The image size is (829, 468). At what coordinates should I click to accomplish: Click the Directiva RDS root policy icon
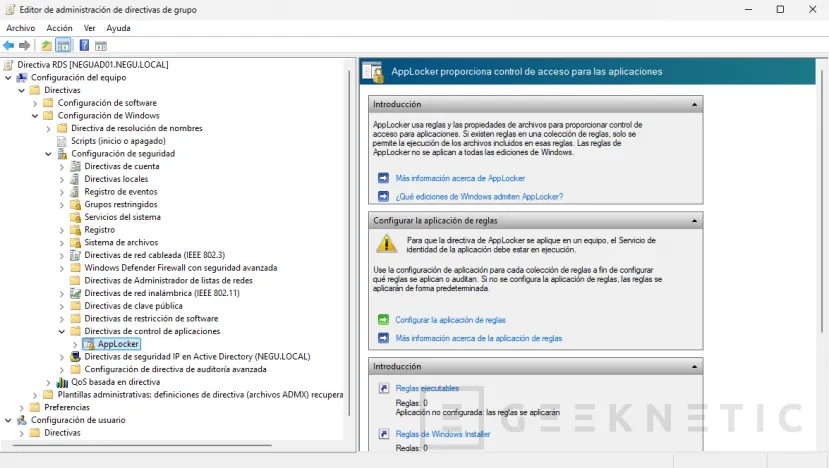pyautogui.click(x=8, y=65)
